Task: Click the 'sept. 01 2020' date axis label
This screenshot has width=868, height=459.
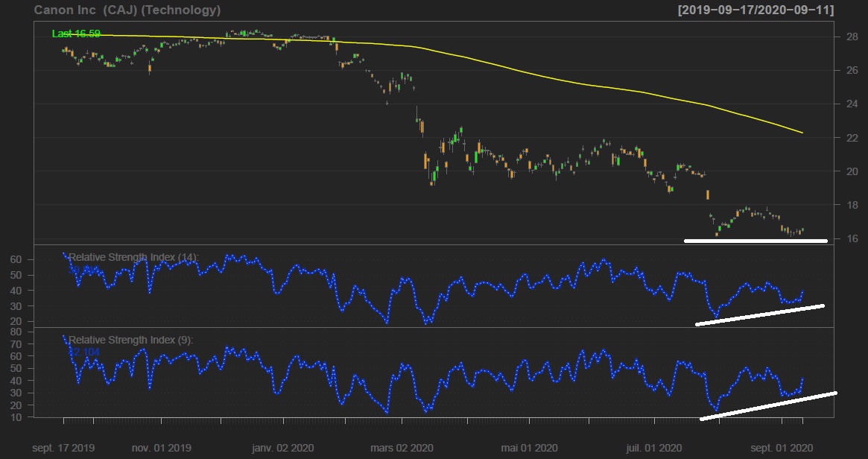Action: (x=780, y=448)
